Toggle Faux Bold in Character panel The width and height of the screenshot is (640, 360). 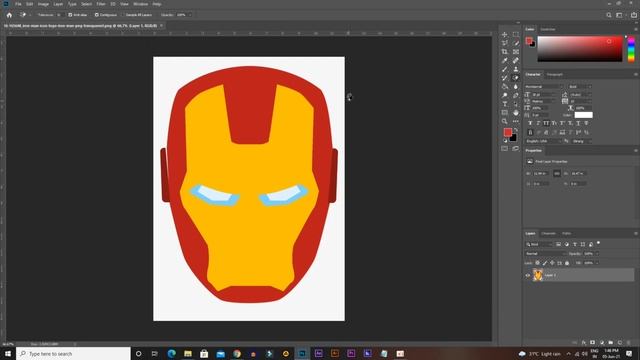[530, 123]
